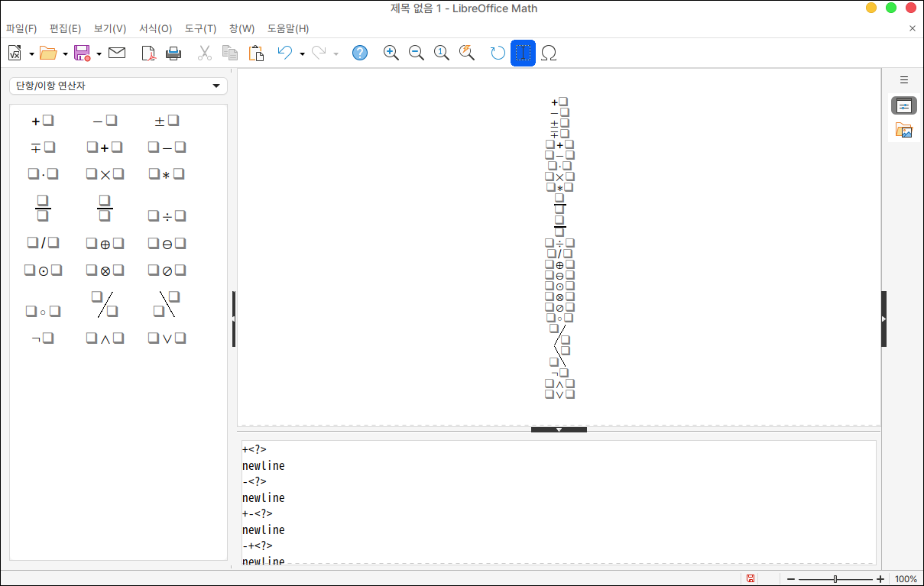This screenshot has height=586, width=924.
Task: Click the Update formula refresh icon
Action: click(x=498, y=53)
